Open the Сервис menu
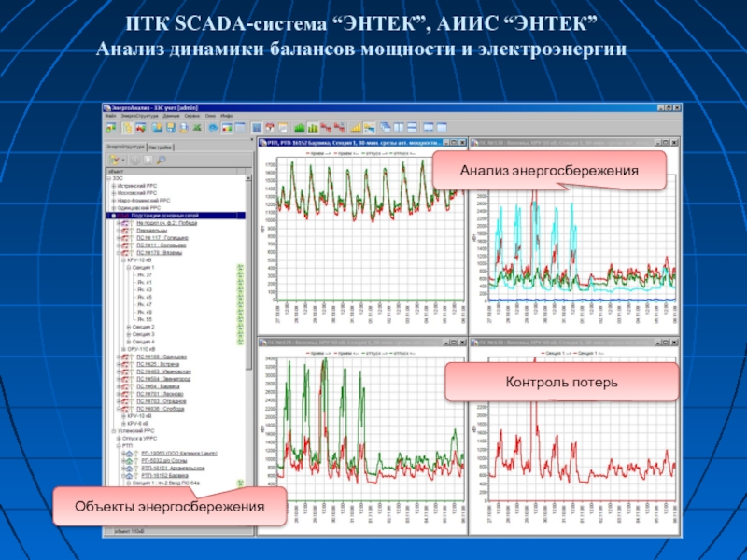This screenshot has width=747, height=560. point(192,116)
